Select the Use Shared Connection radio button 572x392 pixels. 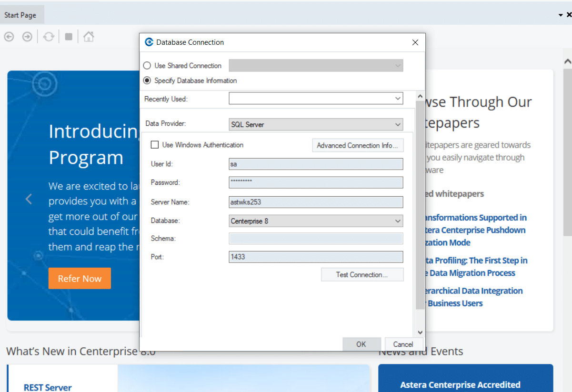[x=147, y=66]
